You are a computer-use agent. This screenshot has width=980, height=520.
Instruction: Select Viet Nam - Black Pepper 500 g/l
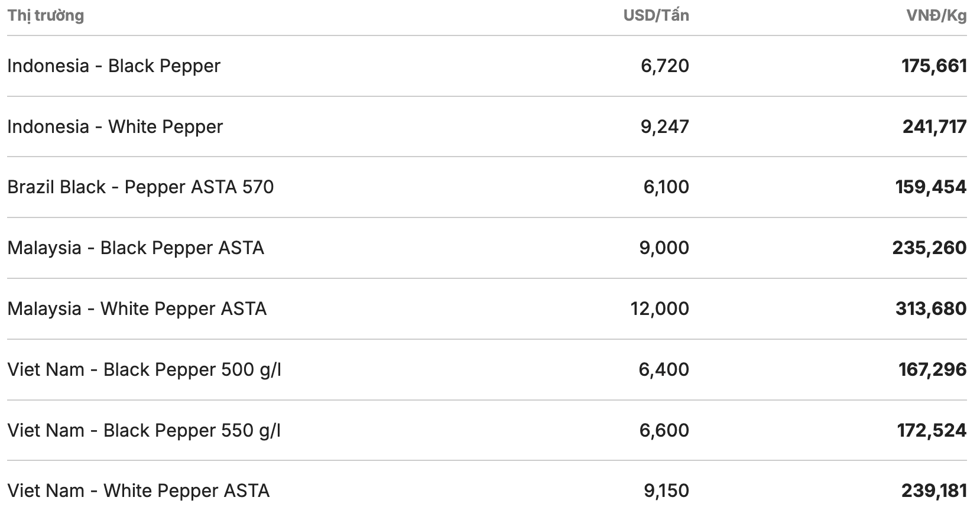[144, 369]
